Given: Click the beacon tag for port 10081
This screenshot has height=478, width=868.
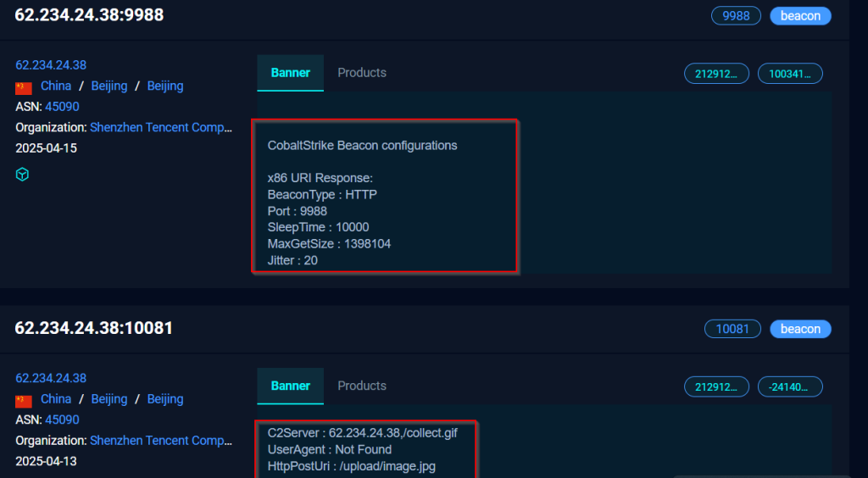Looking at the screenshot, I should point(800,329).
